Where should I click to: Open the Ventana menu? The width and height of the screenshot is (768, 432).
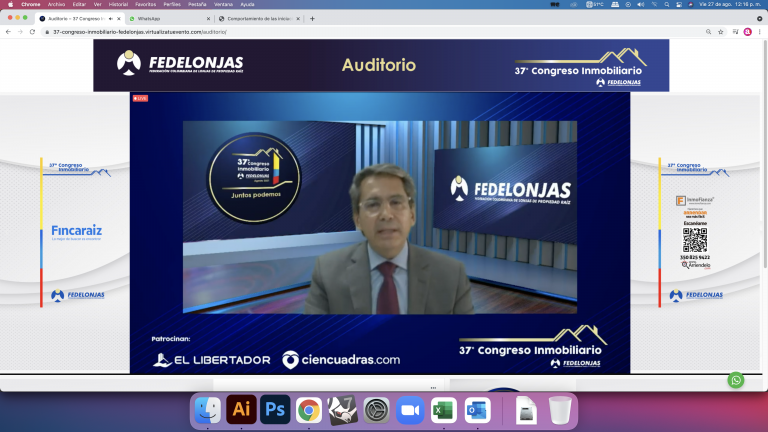[223, 4]
